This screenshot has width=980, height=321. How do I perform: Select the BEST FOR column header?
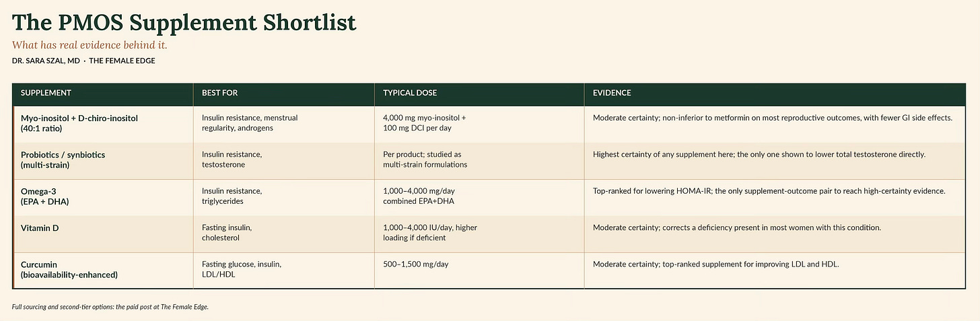(220, 93)
